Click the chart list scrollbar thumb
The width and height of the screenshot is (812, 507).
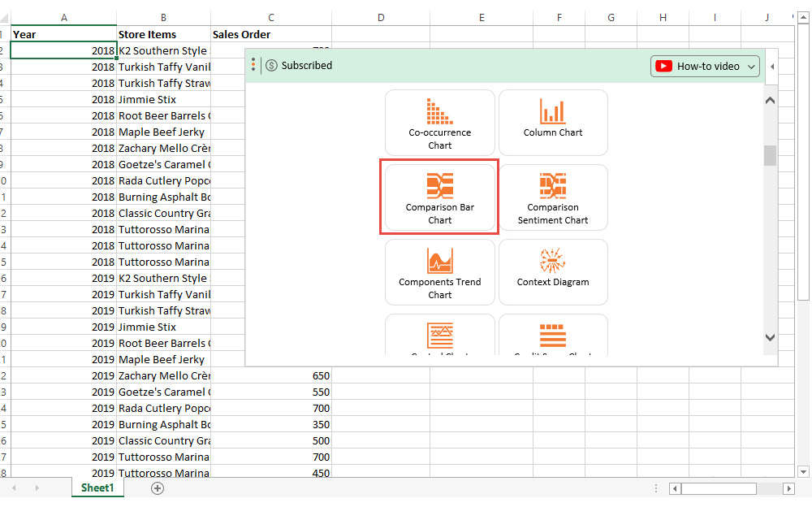pos(770,155)
